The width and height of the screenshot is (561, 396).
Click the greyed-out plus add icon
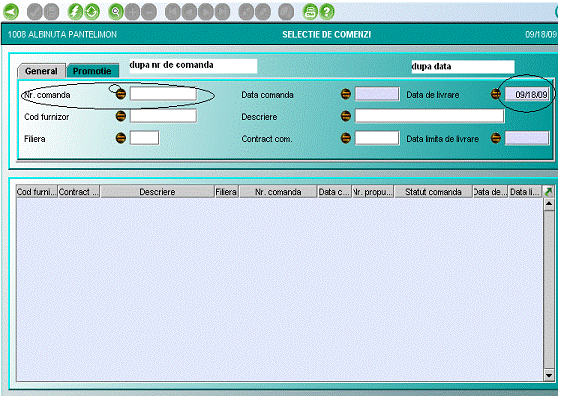(132, 12)
